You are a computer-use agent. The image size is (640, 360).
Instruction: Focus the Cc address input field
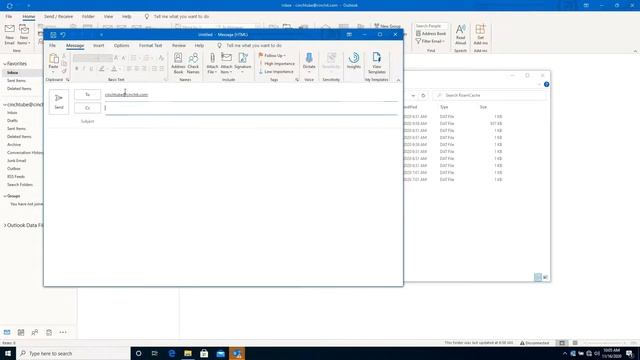tap(251, 108)
